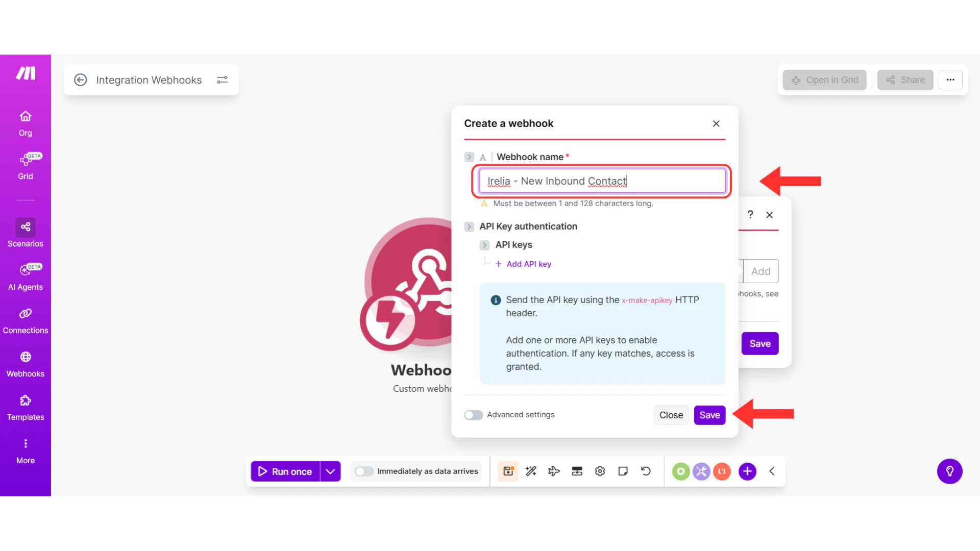This screenshot has width=980, height=551.
Task: Open the AI Agents sidebar section
Action: pos(25,277)
